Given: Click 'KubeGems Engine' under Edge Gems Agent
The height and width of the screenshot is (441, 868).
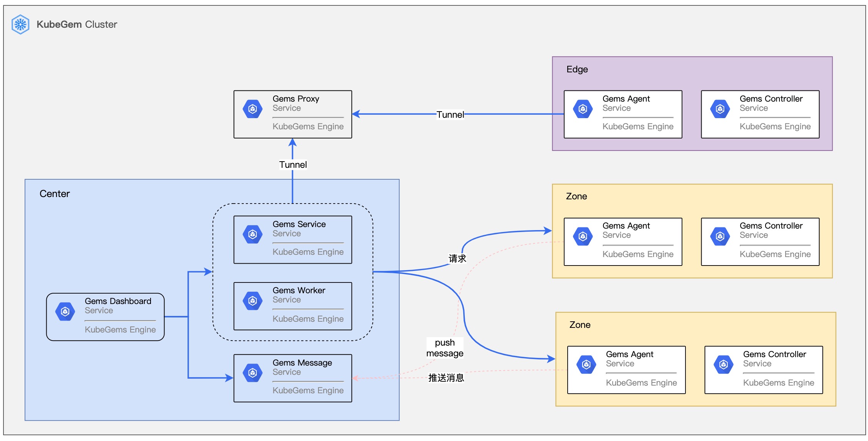Looking at the screenshot, I should [638, 126].
